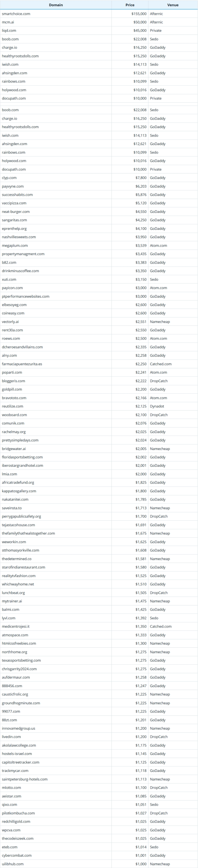Open the smartchoice.com domain entry
The image size is (198, 868).
(16, 14)
